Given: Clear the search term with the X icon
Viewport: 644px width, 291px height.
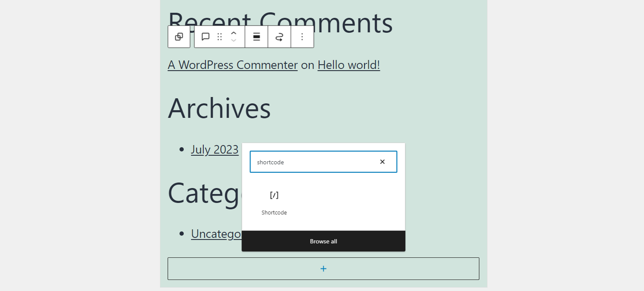Looking at the screenshot, I should coord(382,162).
